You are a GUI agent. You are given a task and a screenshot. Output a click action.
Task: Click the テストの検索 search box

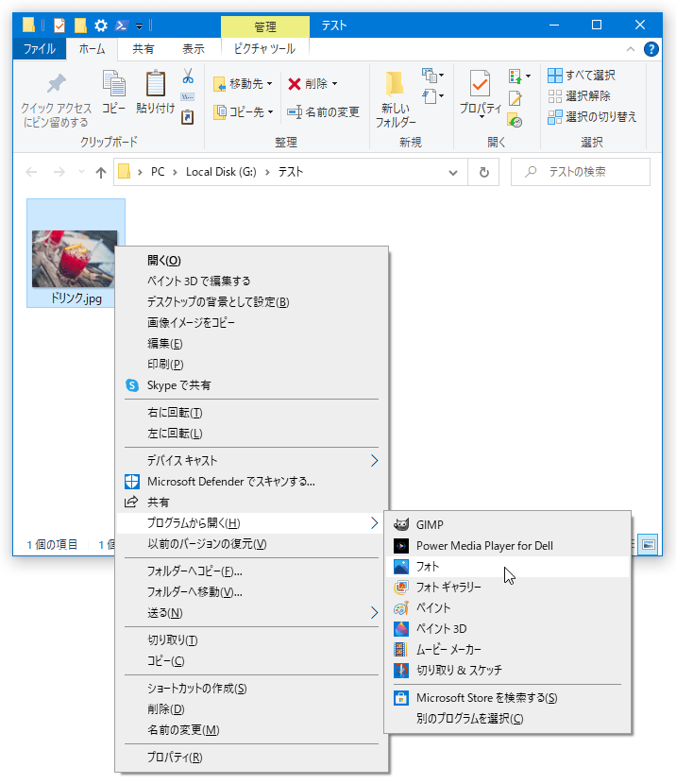[x=581, y=172]
